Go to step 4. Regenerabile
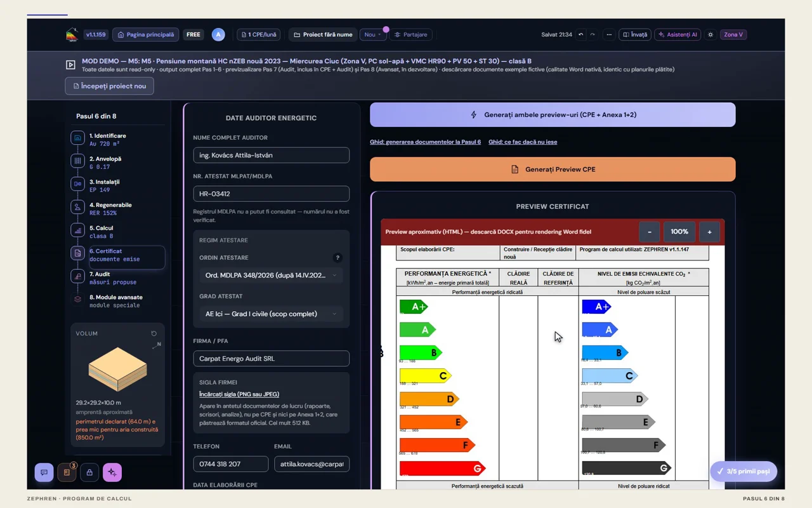 coord(118,209)
